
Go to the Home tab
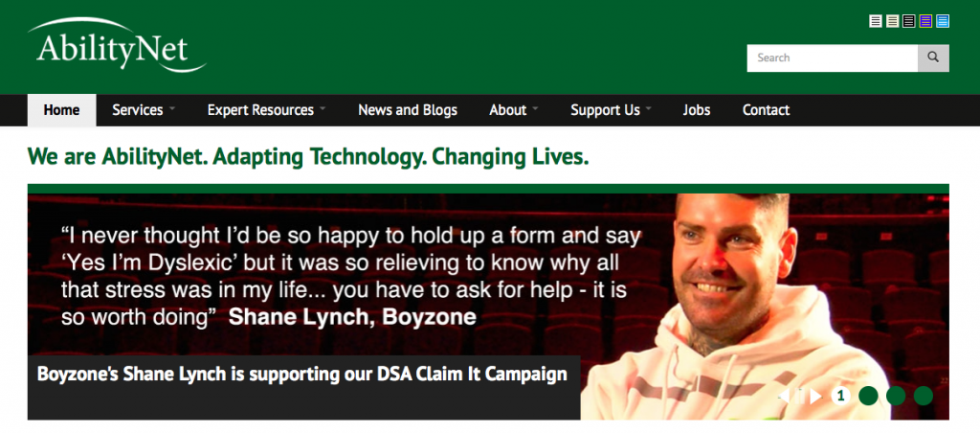62,110
